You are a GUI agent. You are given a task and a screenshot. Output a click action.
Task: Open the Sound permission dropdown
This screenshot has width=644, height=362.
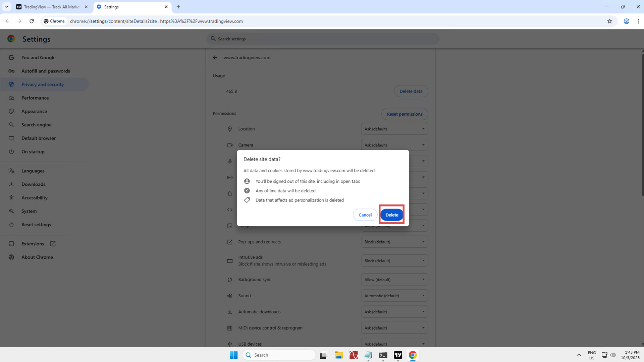394,296
